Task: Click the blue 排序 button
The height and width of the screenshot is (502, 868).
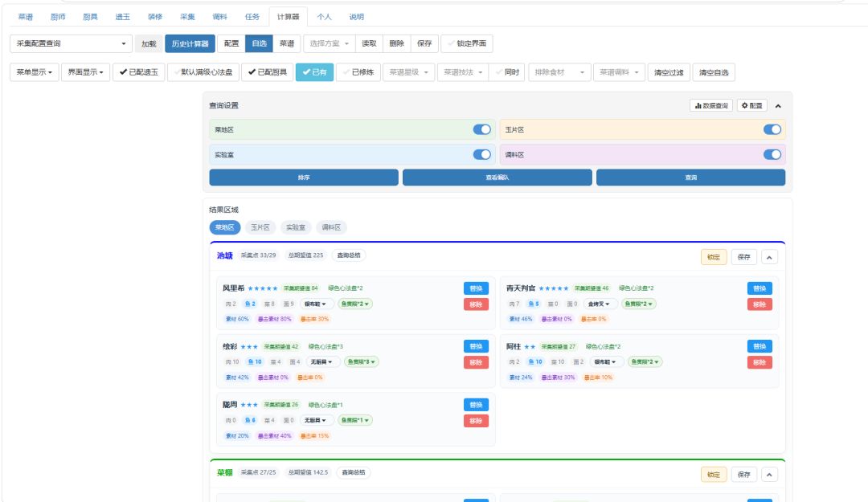Action: [x=304, y=178]
